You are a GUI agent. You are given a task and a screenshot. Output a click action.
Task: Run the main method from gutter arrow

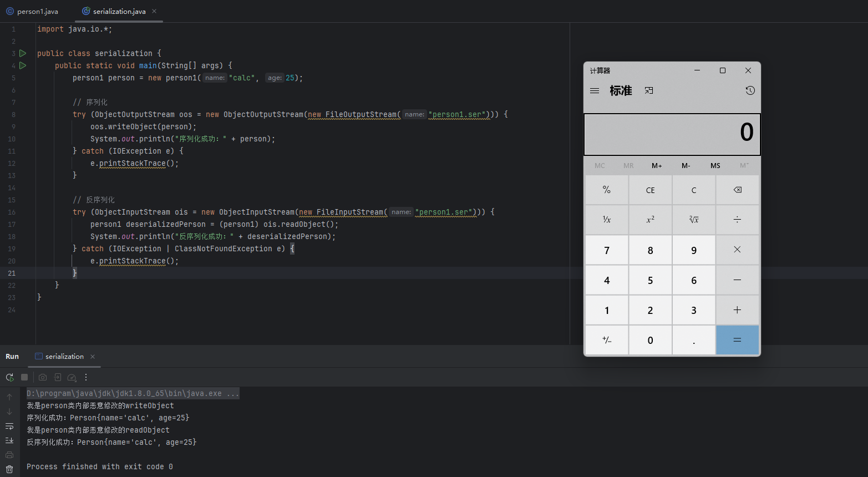(23, 65)
